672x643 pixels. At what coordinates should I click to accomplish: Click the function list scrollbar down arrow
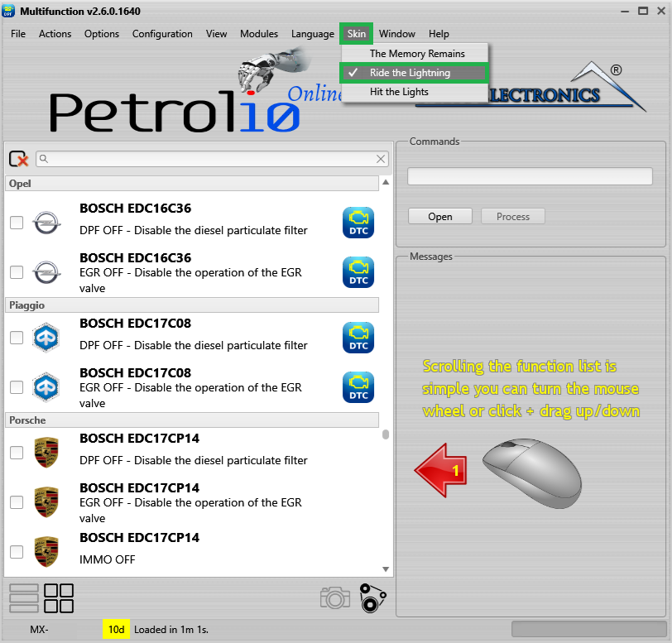pyautogui.click(x=386, y=569)
